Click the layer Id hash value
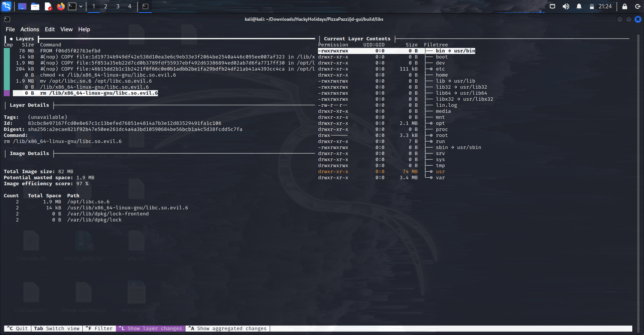 (124, 123)
